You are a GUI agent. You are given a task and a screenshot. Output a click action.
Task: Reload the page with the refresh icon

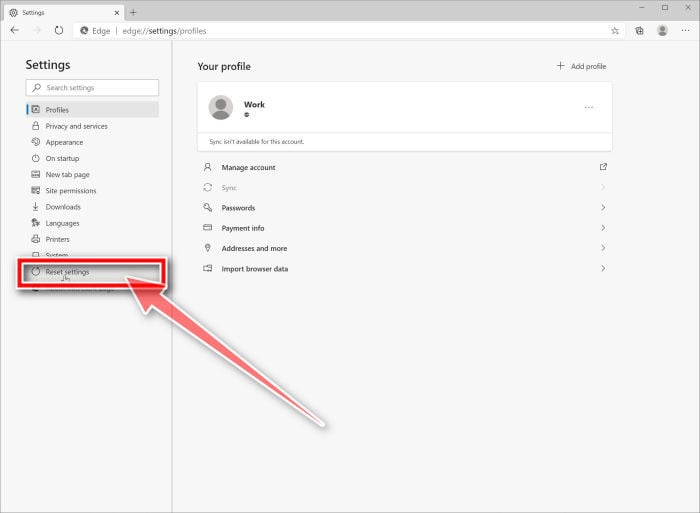(x=58, y=30)
